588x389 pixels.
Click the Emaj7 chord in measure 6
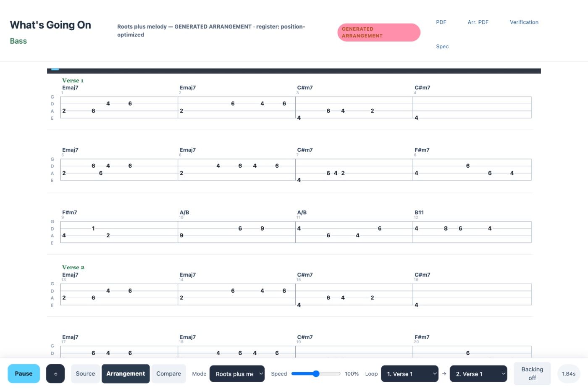(x=188, y=150)
